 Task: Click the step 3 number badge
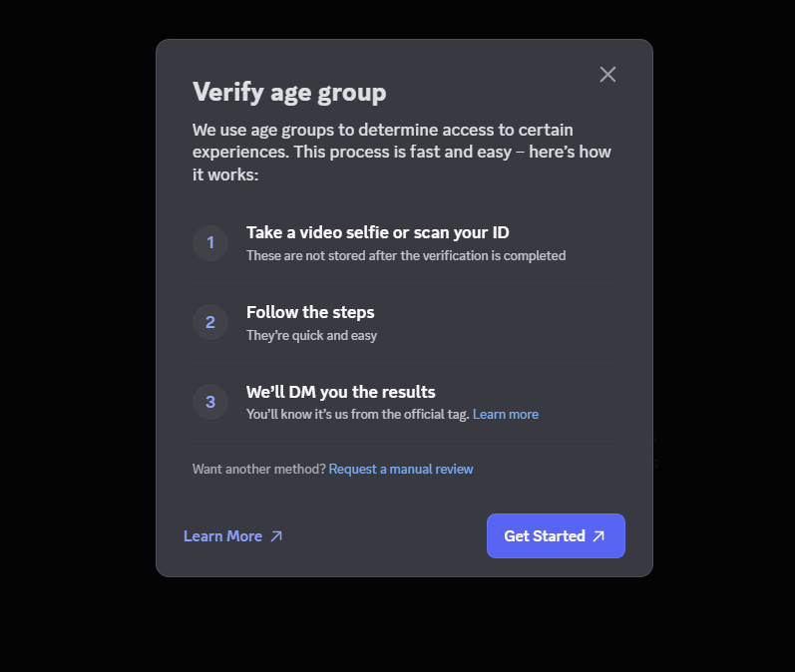point(210,402)
